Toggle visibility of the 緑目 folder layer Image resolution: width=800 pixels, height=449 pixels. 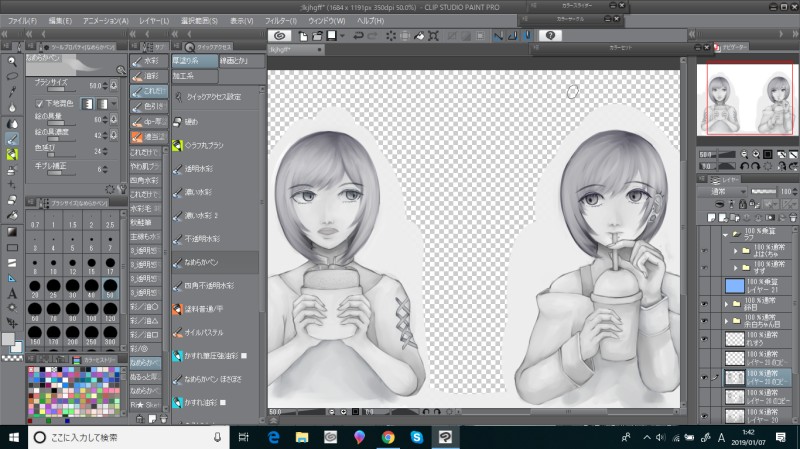pos(704,304)
